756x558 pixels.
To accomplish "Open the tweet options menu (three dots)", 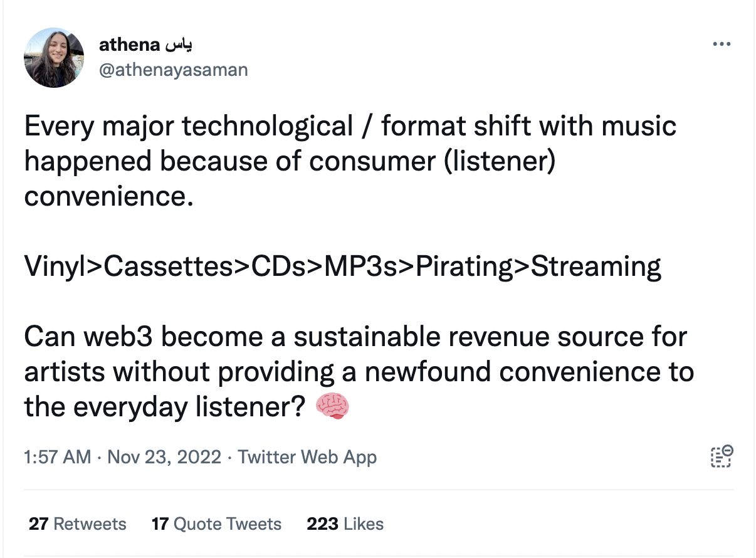I will (x=722, y=43).
